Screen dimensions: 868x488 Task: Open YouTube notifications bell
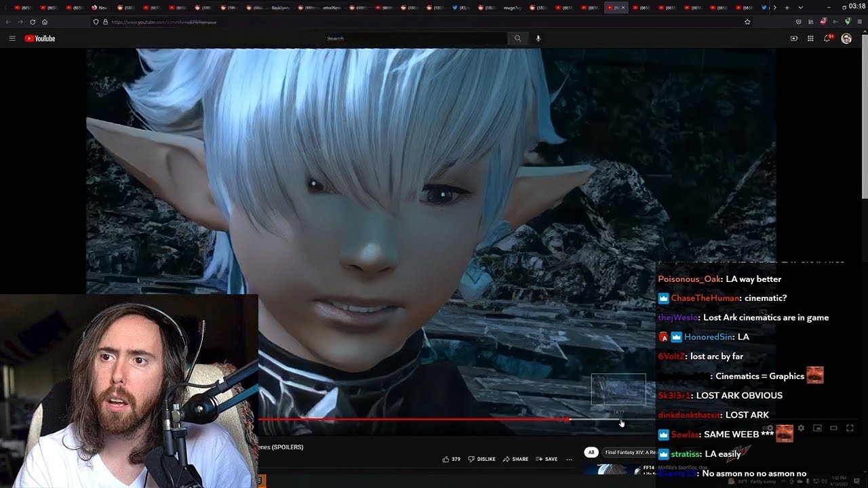pyautogui.click(x=827, y=39)
